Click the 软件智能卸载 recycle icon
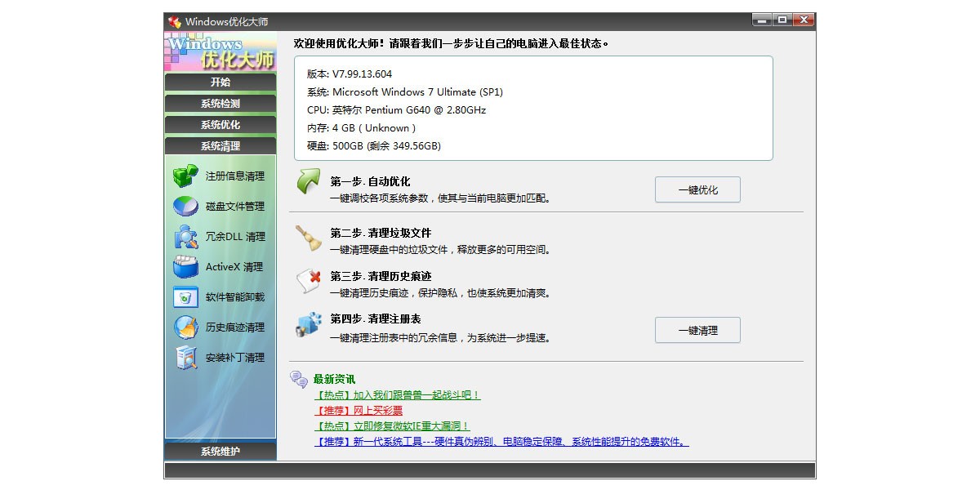Image resolution: width=980 pixels, height=490 pixels. (x=185, y=296)
